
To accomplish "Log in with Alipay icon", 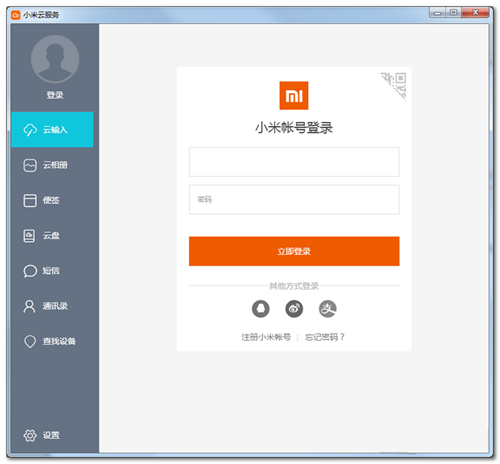I will pos(328,309).
